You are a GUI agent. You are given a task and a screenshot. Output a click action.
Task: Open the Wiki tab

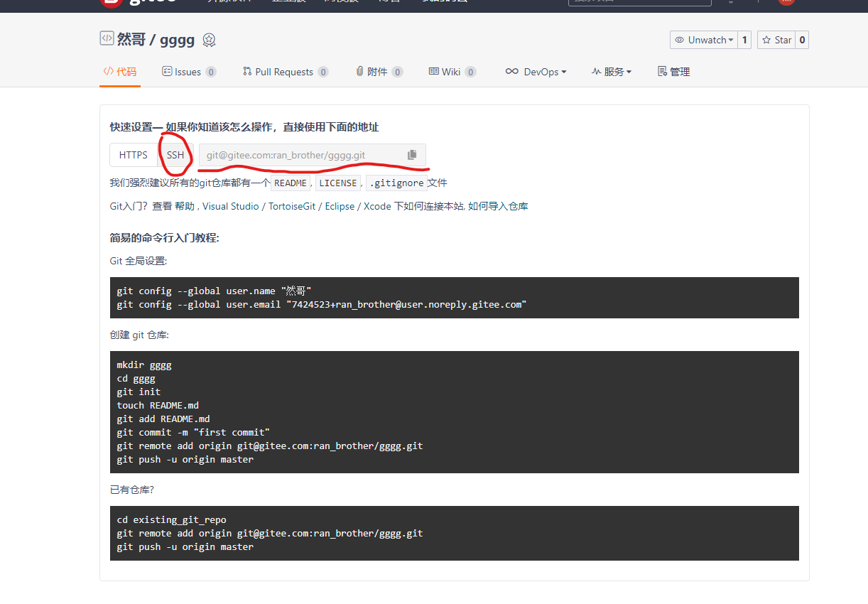tap(451, 72)
